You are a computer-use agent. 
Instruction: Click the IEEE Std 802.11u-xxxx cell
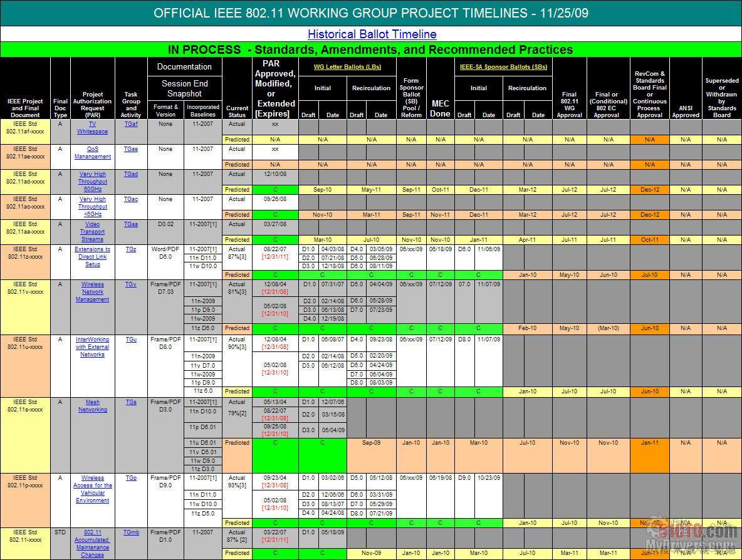click(x=26, y=366)
